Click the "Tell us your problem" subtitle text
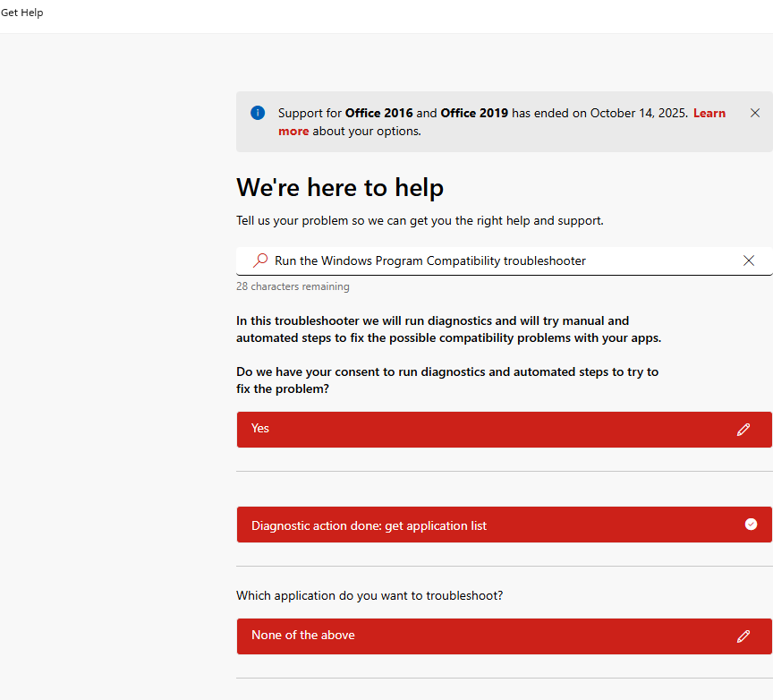Viewport: 773px width, 700px height. 420,220
